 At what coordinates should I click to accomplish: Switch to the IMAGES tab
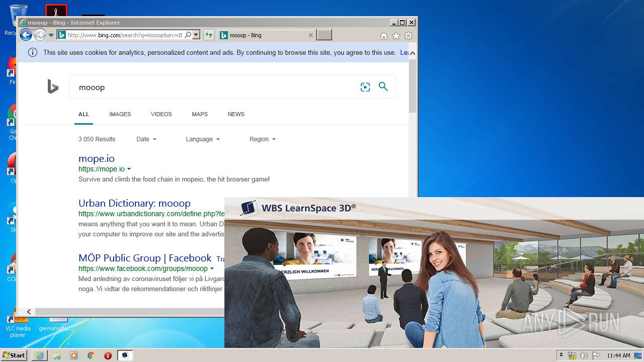point(120,114)
